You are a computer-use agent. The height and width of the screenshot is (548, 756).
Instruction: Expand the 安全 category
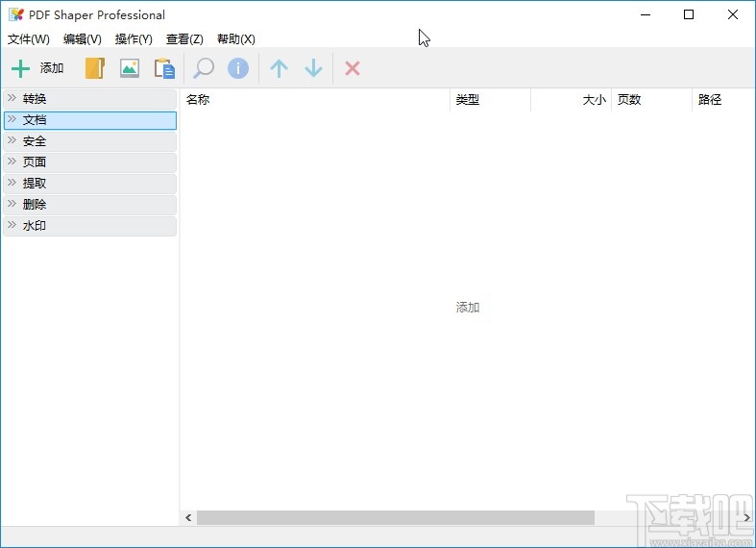(x=90, y=141)
